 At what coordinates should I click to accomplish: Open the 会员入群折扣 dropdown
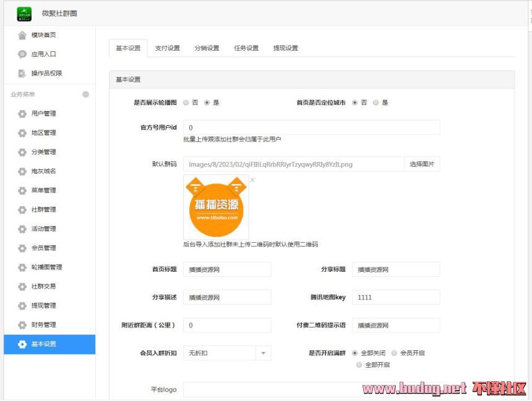[x=263, y=353]
